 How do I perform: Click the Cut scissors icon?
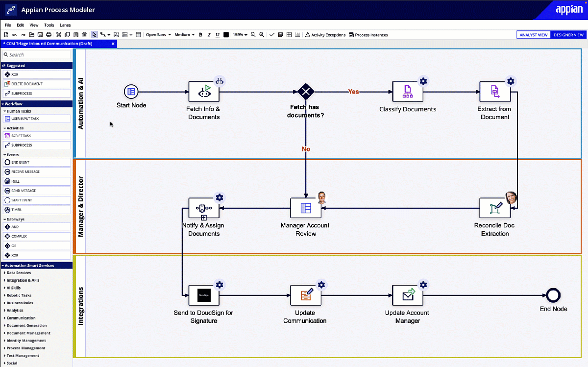pos(58,35)
